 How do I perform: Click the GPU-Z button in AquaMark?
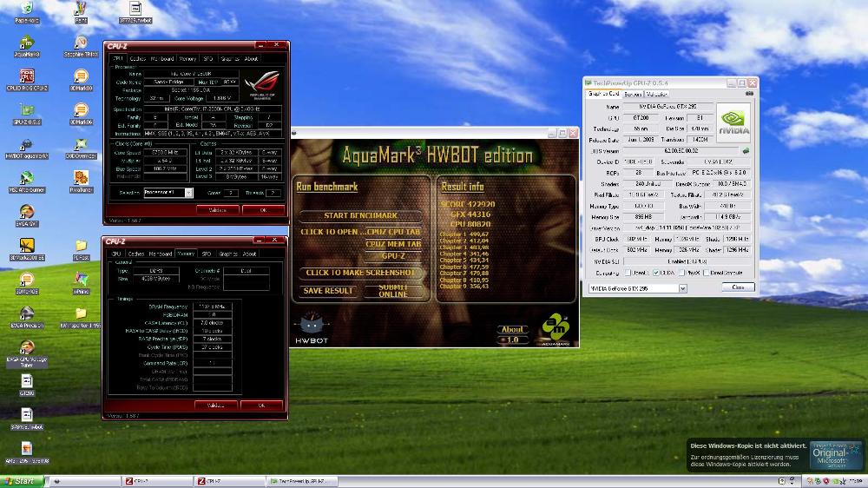pyautogui.click(x=393, y=256)
